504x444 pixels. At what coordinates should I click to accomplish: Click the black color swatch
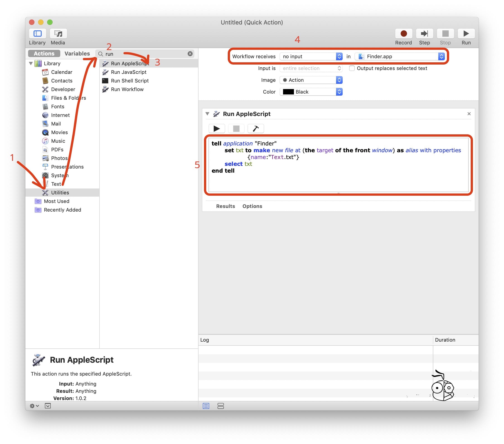288,92
